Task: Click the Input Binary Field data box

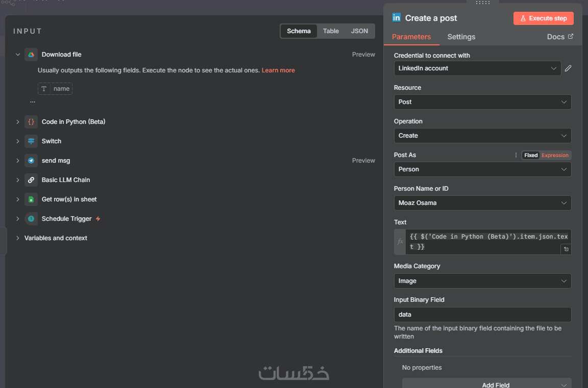Action: [482, 315]
